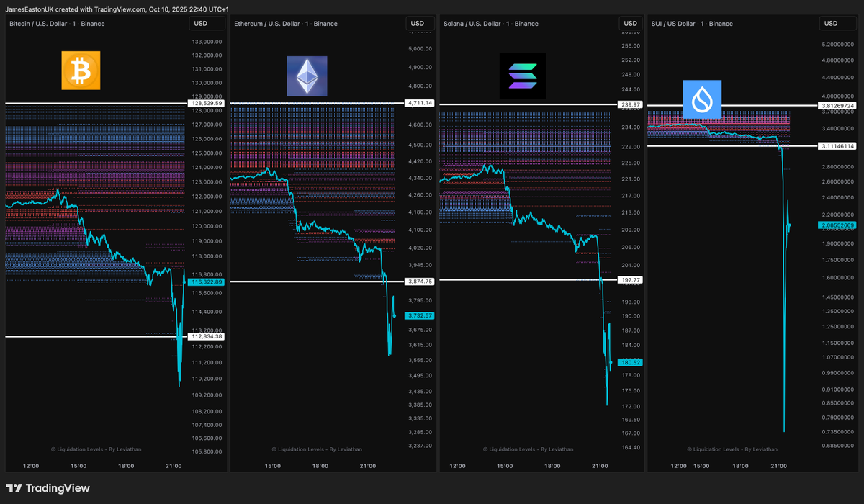Click the Solana logo icon
The image size is (864, 504).
tap(523, 76)
